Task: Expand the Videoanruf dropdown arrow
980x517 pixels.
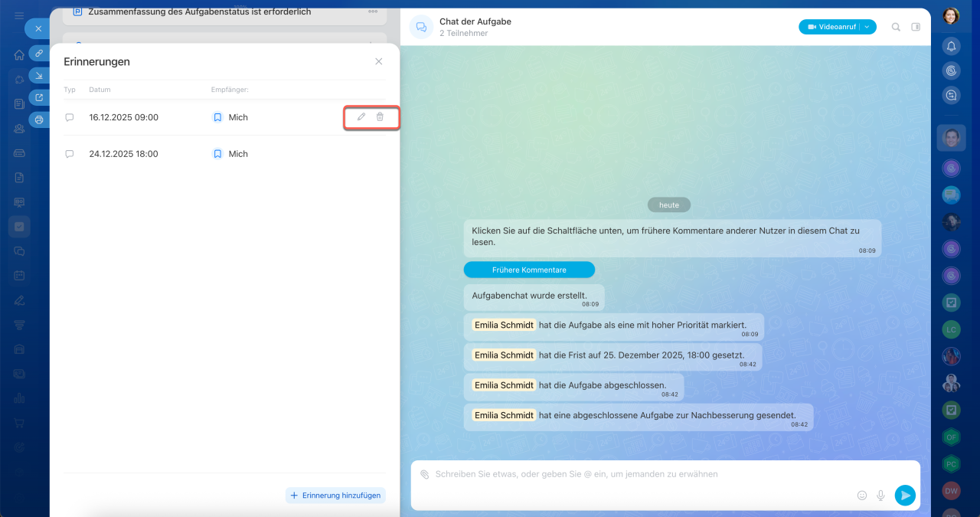Action: click(x=867, y=27)
